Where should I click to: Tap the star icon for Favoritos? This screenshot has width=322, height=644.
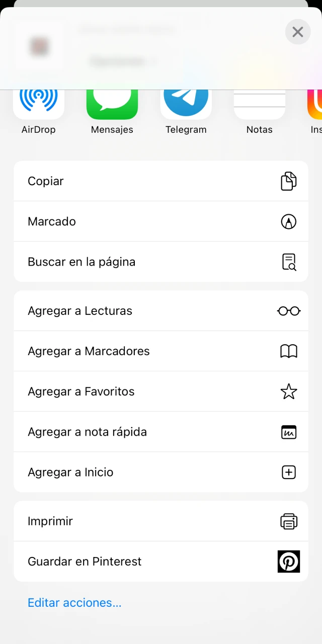(288, 391)
